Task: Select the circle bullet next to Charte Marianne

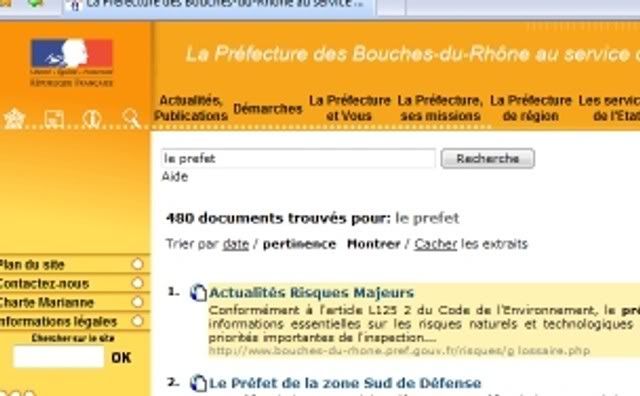Action: [138, 302]
